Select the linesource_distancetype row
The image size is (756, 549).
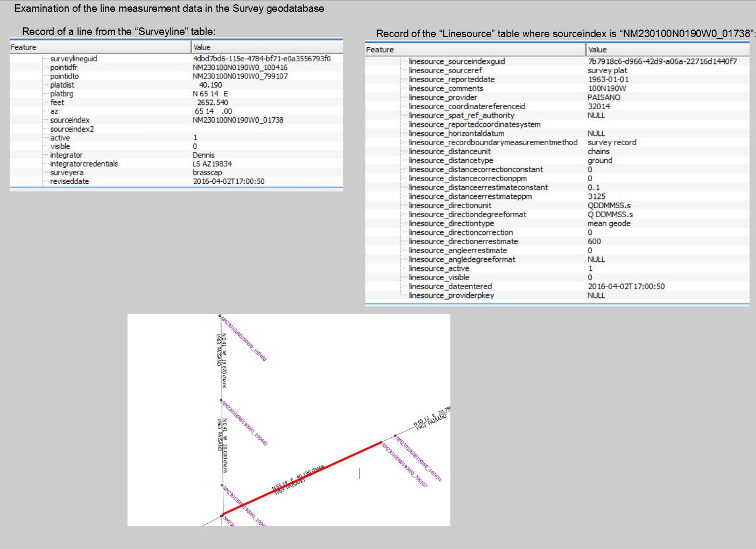click(x=557, y=160)
